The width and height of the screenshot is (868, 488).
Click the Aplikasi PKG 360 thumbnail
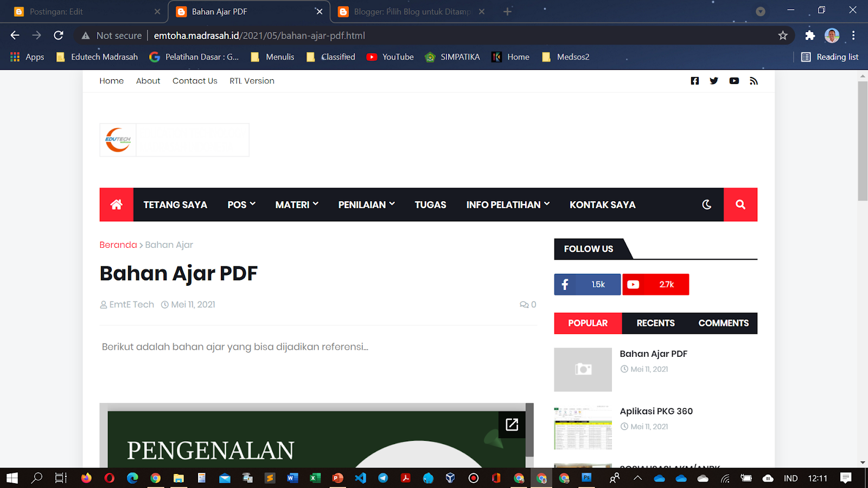(583, 427)
